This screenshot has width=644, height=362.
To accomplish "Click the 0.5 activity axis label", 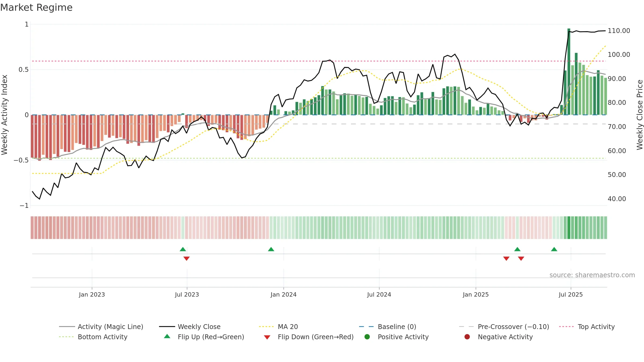I will coord(23,69).
